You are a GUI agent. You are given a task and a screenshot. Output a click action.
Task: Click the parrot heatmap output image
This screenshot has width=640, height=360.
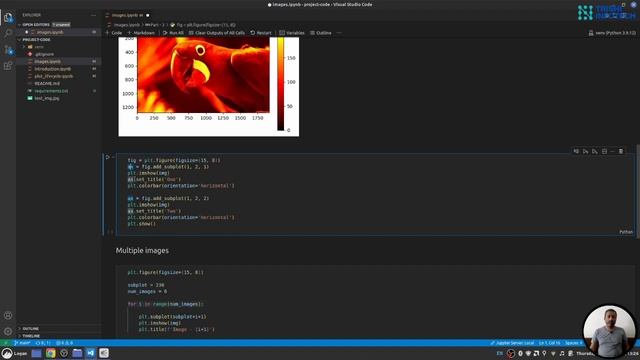(203, 75)
